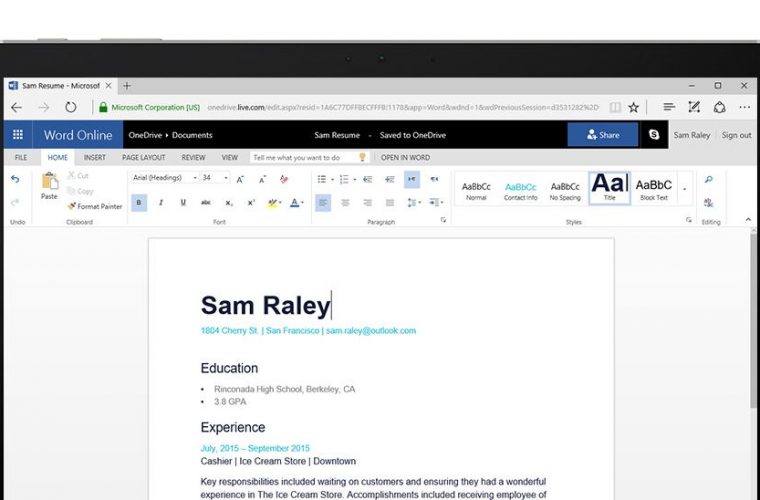Open the numbering list dropdown

(x=355, y=180)
